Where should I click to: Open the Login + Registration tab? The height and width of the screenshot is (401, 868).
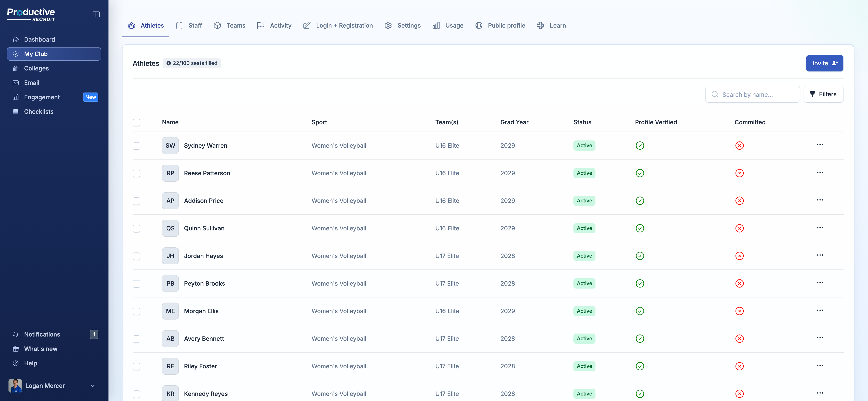pyautogui.click(x=338, y=26)
